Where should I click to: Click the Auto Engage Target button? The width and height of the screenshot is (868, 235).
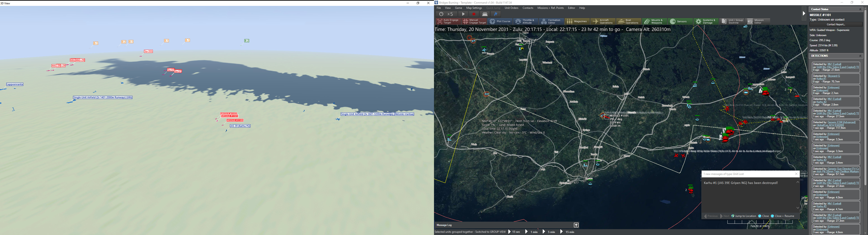(448, 21)
